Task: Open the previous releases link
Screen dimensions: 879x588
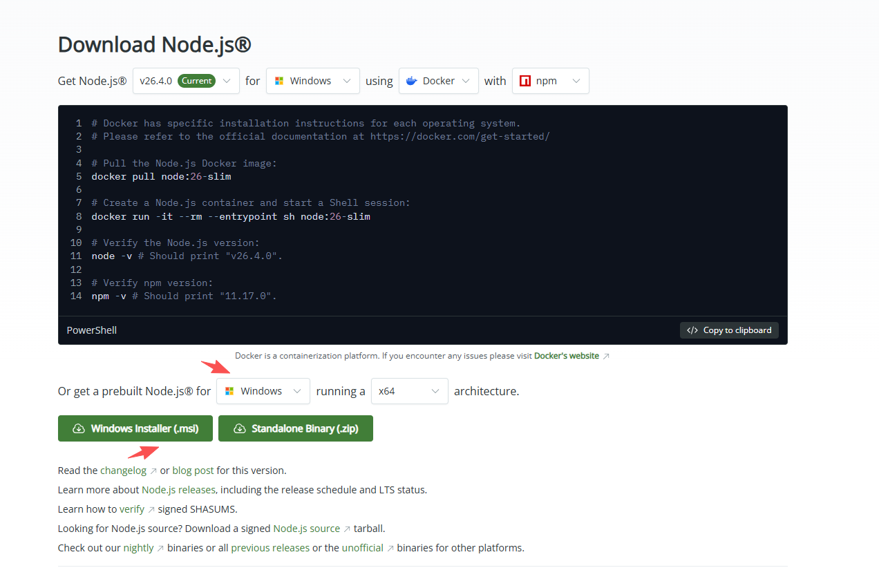Action: [270, 548]
